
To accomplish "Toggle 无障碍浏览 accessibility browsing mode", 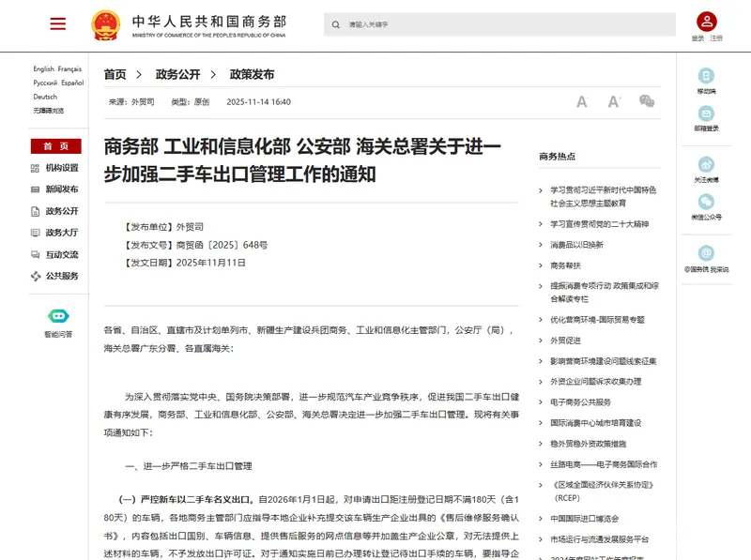I will pyautogui.click(x=49, y=111).
